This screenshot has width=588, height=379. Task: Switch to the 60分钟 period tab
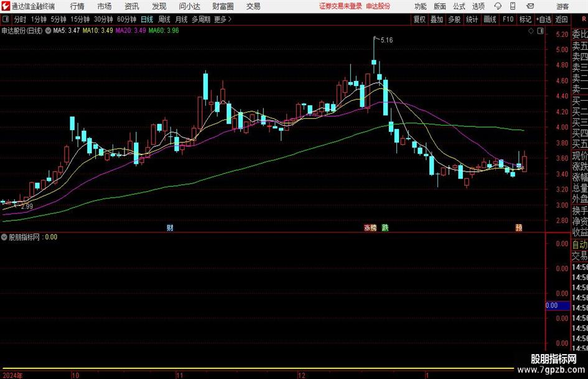point(127,19)
